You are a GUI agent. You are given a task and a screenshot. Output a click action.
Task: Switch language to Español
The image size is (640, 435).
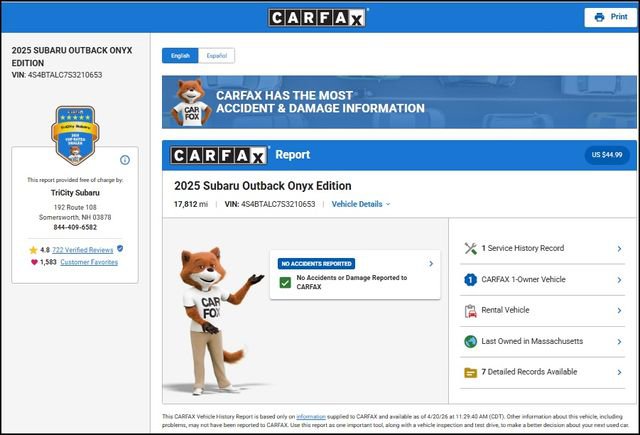[x=216, y=56]
